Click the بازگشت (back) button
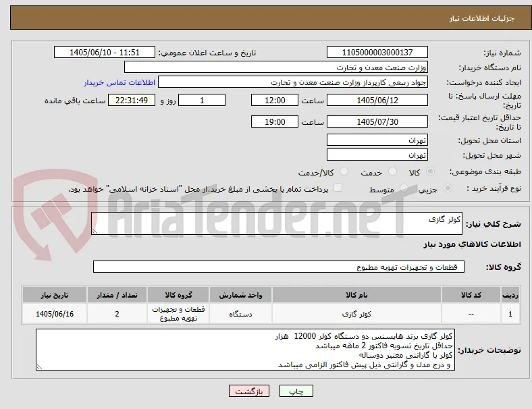Image resolution: width=532 pixels, height=409 pixels. [249, 391]
